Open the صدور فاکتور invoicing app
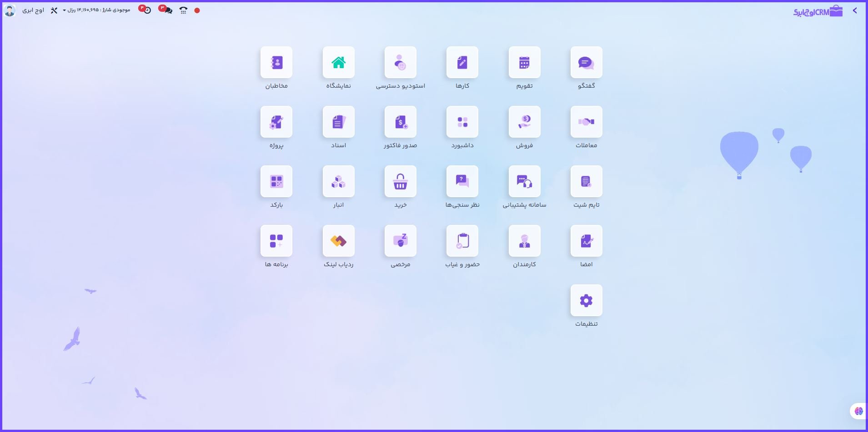Image resolution: width=868 pixels, height=432 pixels. click(400, 122)
